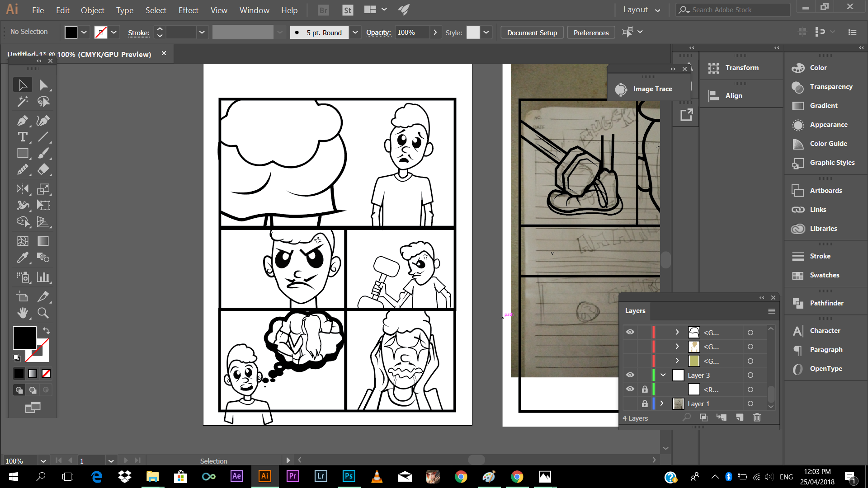Image resolution: width=868 pixels, height=488 pixels.
Task: Click target circle for Layer 1
Action: (x=750, y=404)
